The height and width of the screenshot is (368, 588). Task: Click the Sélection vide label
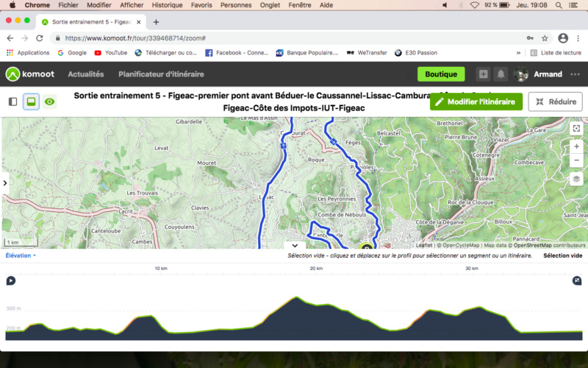(x=562, y=255)
